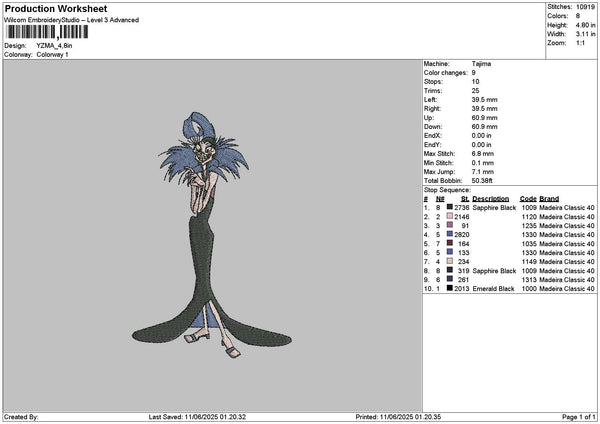
Task: Click the Brand column header
Action: coord(550,198)
